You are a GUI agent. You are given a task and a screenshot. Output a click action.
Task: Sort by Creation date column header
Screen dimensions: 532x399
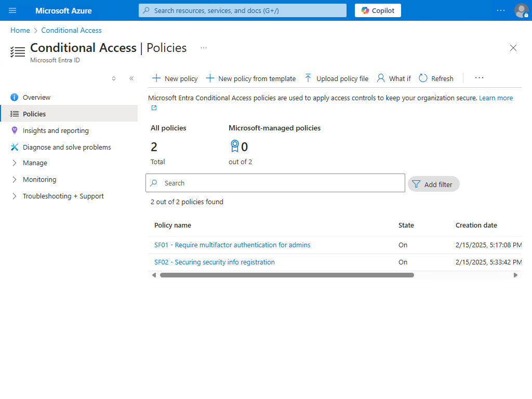(476, 225)
